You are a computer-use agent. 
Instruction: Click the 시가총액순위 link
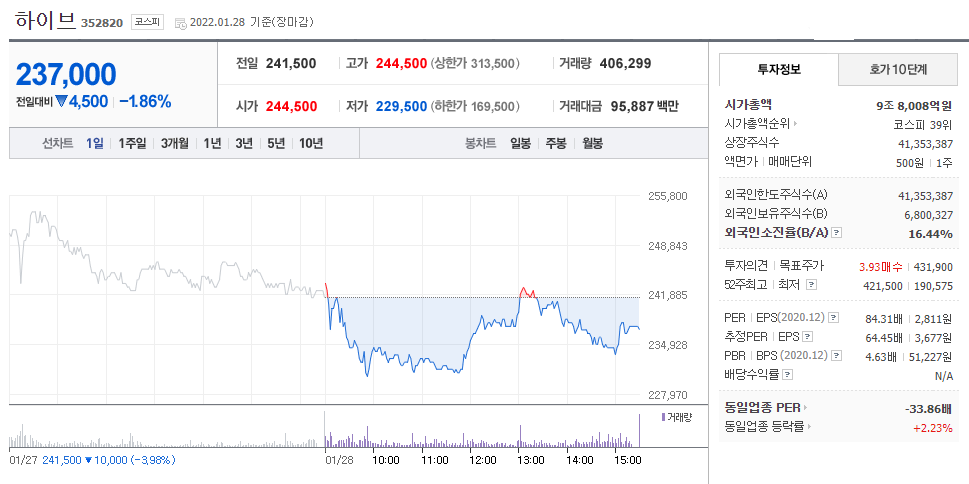757,124
